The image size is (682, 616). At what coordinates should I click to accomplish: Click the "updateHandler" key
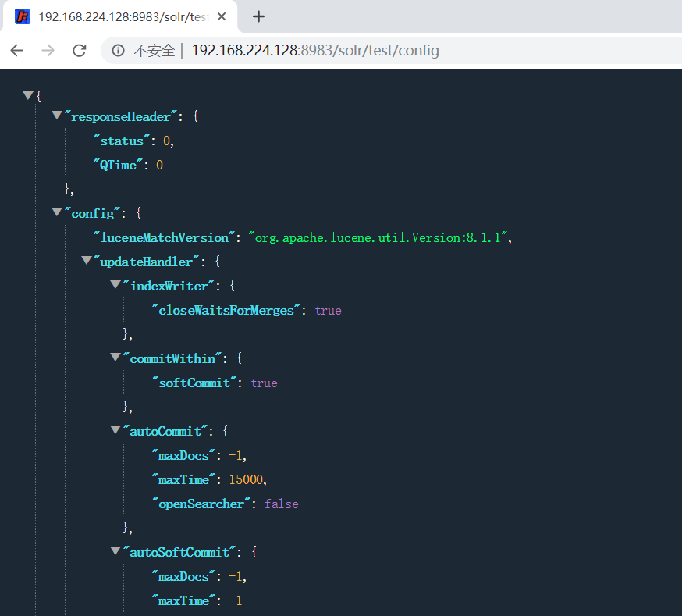tap(146, 262)
